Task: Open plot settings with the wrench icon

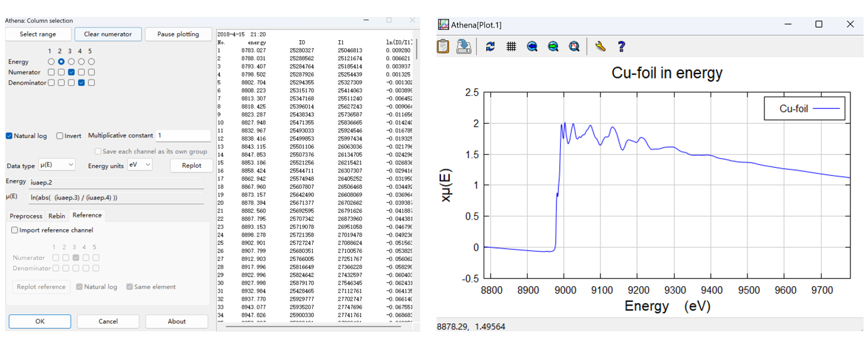Action: [x=600, y=46]
